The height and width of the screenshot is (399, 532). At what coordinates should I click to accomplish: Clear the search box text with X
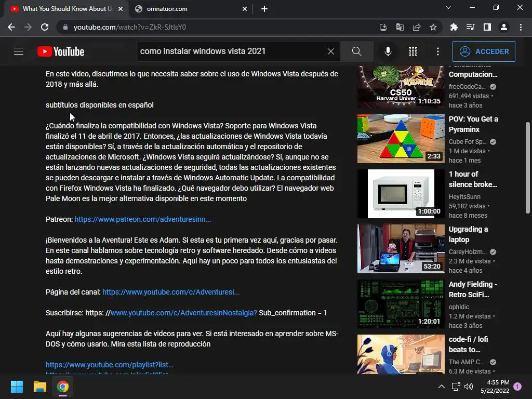pyautogui.click(x=331, y=51)
